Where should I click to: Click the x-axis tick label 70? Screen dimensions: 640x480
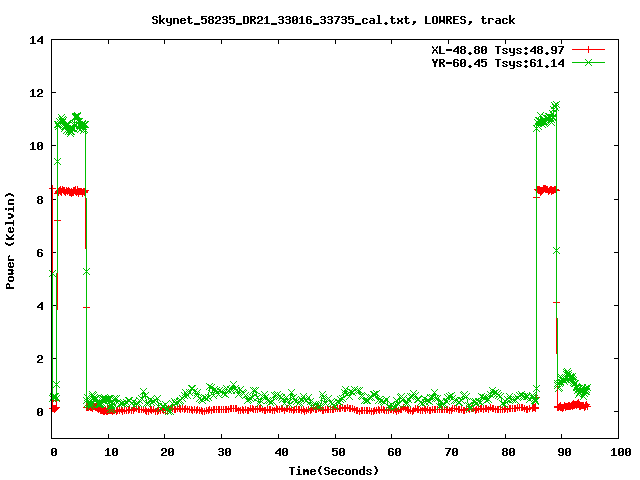pos(451,452)
